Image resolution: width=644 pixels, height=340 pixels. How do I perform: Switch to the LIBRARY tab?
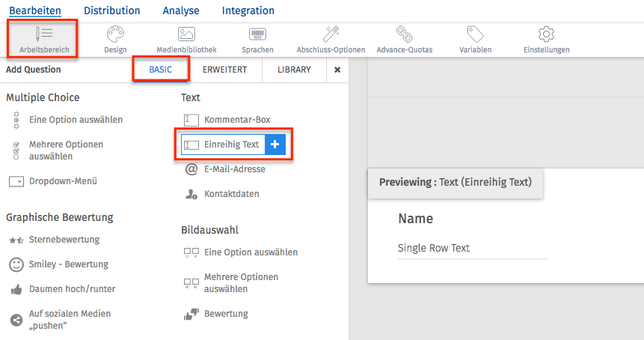294,70
